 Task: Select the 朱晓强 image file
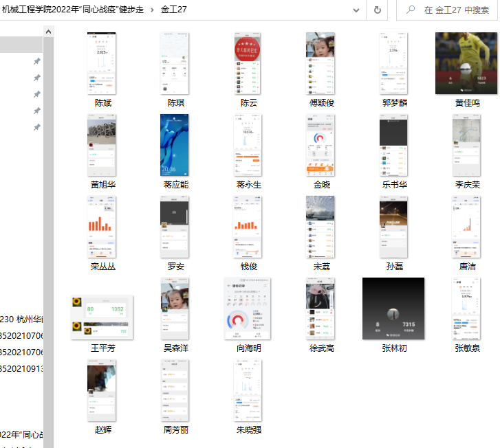pos(248,390)
